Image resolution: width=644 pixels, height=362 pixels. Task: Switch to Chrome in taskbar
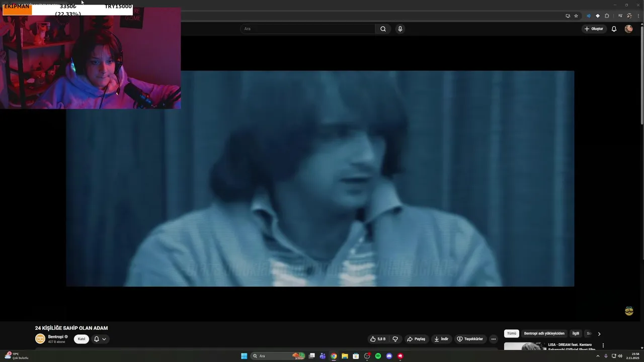tap(334, 356)
